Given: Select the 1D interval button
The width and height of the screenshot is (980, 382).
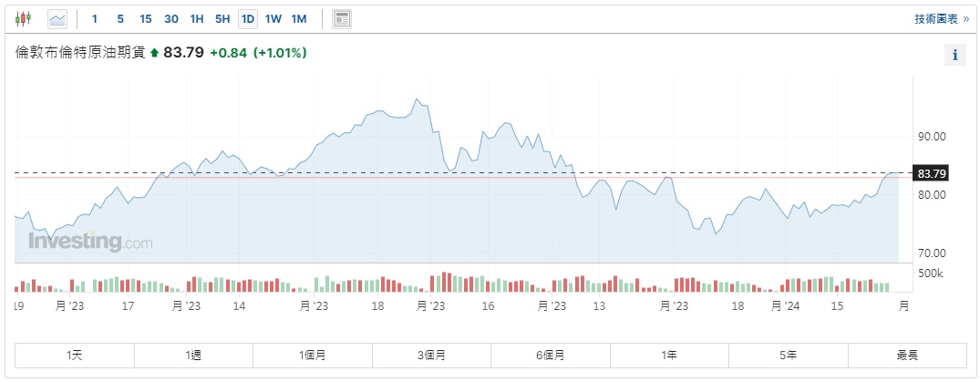Looking at the screenshot, I should pos(247,18).
